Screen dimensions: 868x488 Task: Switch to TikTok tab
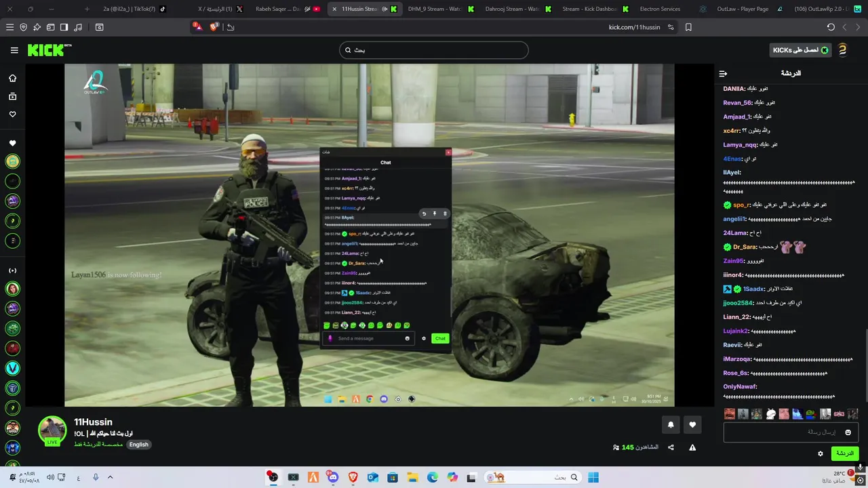point(132,9)
